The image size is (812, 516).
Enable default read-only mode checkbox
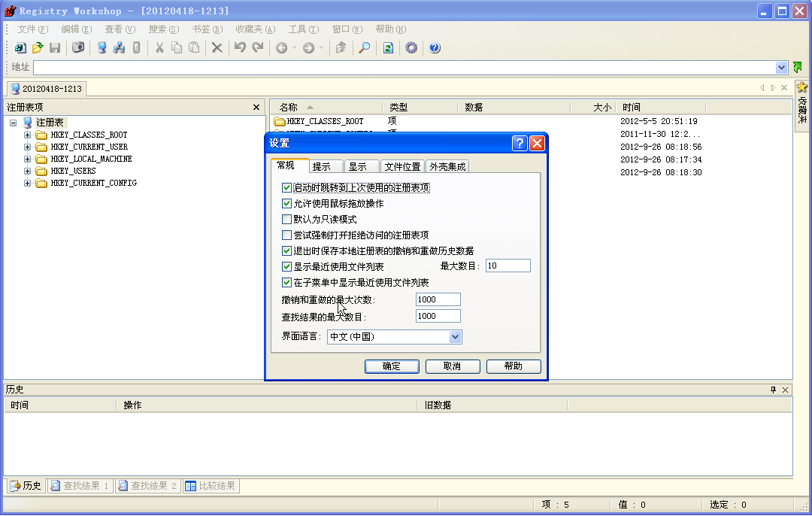[x=286, y=219]
